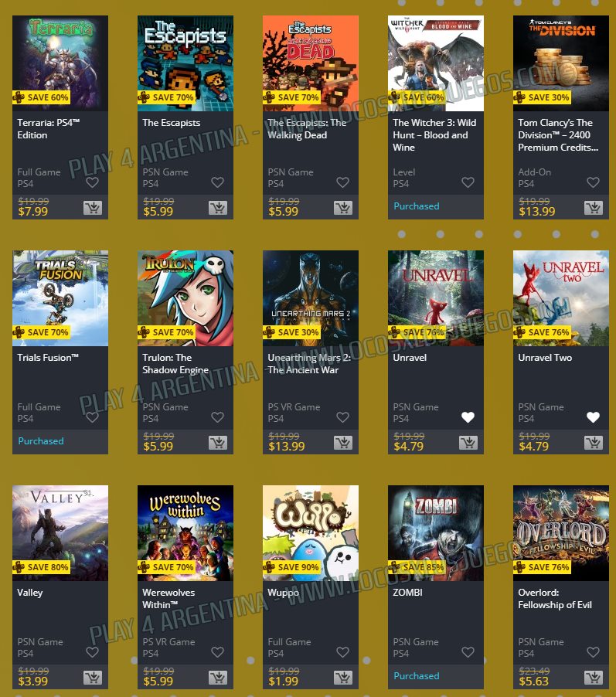Add Wuppo to cart
The image size is (616, 697).
(343, 678)
